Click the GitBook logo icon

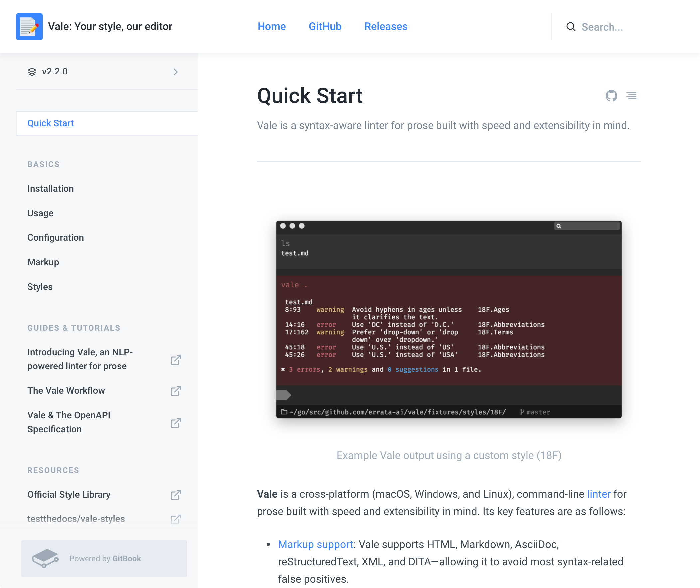pyautogui.click(x=45, y=559)
